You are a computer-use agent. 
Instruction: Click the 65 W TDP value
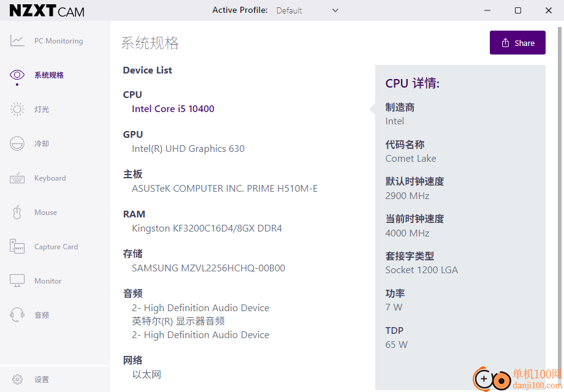tap(397, 345)
